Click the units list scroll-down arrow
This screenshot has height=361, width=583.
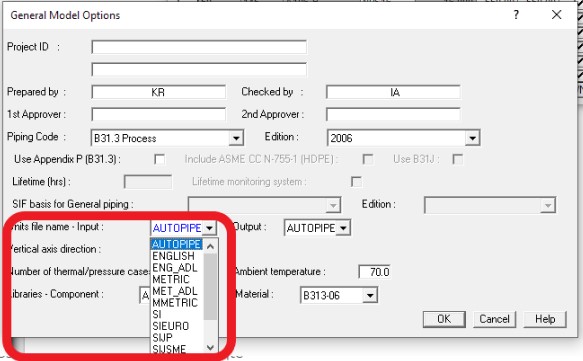[210, 348]
